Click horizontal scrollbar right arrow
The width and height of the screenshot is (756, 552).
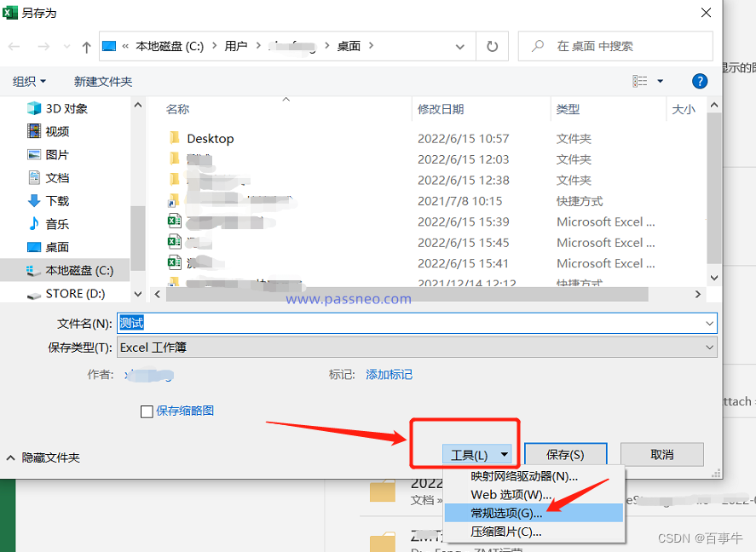click(x=698, y=294)
